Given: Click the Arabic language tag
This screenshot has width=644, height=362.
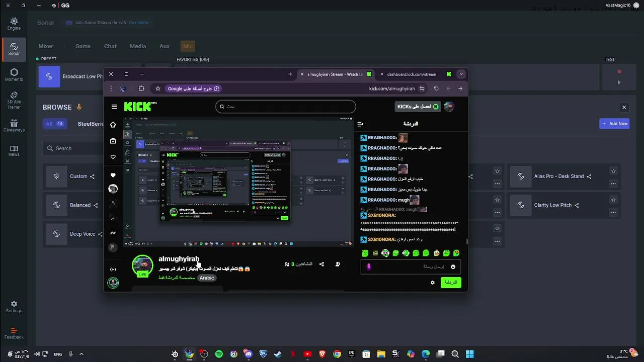Looking at the screenshot, I should 207,278.
